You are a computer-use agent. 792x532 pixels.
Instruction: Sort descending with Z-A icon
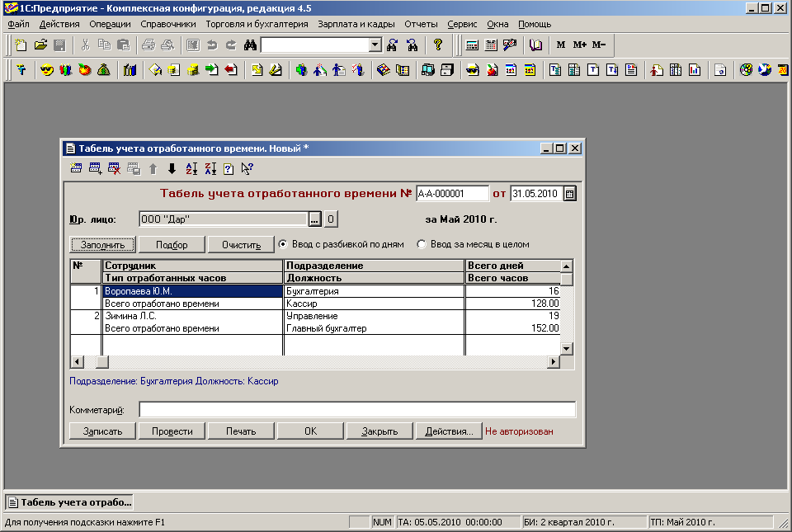click(210, 168)
